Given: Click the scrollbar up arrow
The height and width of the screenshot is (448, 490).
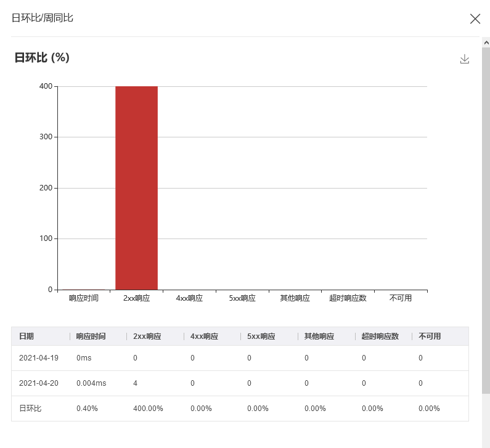Looking at the screenshot, I should [486, 43].
